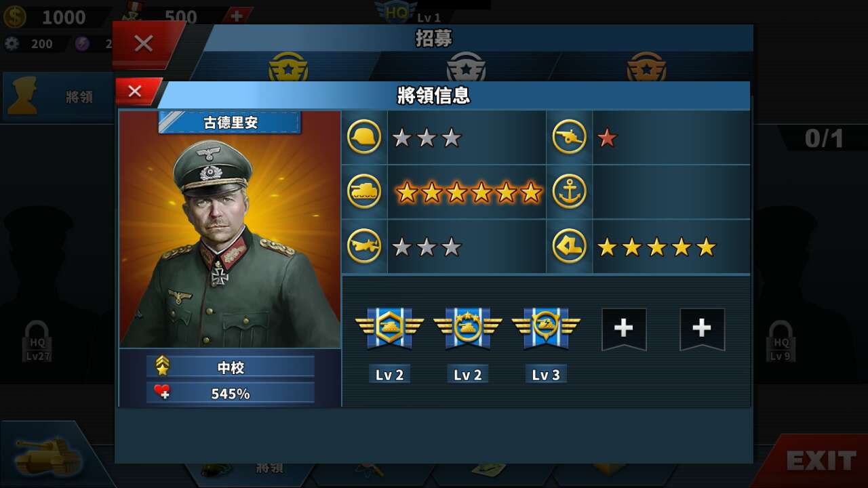Add skill in last empty plus slot
Image resolution: width=868 pixels, height=488 pixels.
pyautogui.click(x=702, y=329)
